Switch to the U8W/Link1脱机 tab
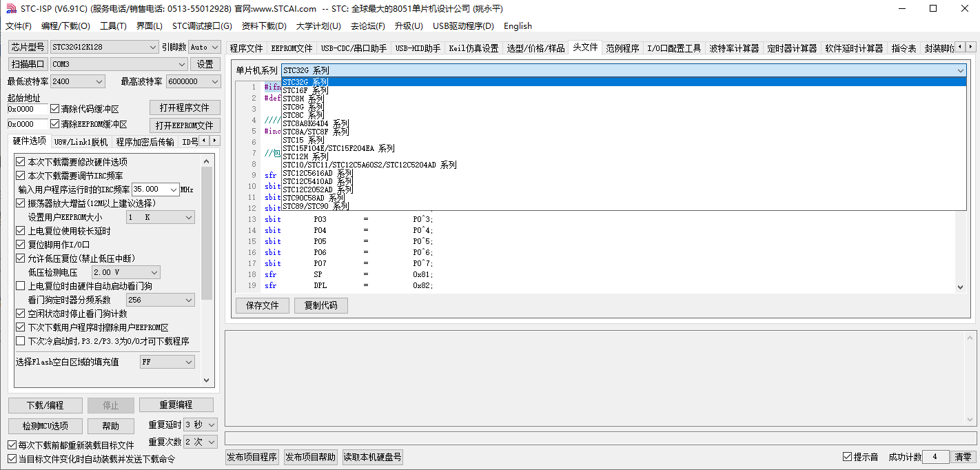This screenshot has width=980, height=470. tap(81, 142)
